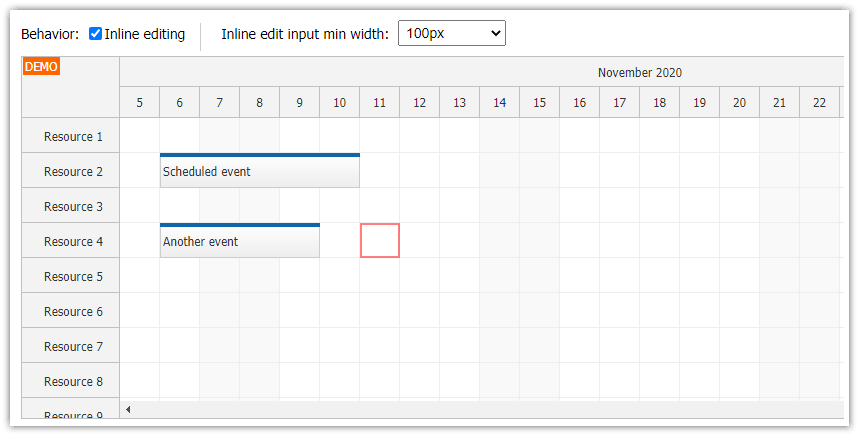Click the Inline editing label text
This screenshot has height=436, width=859.
coord(145,34)
